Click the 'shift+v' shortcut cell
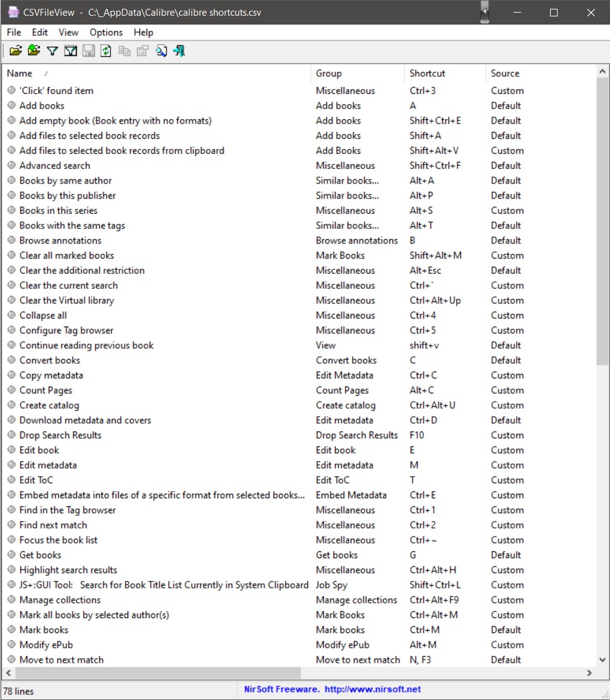Screen dimensions: 610x700 [425, 345]
